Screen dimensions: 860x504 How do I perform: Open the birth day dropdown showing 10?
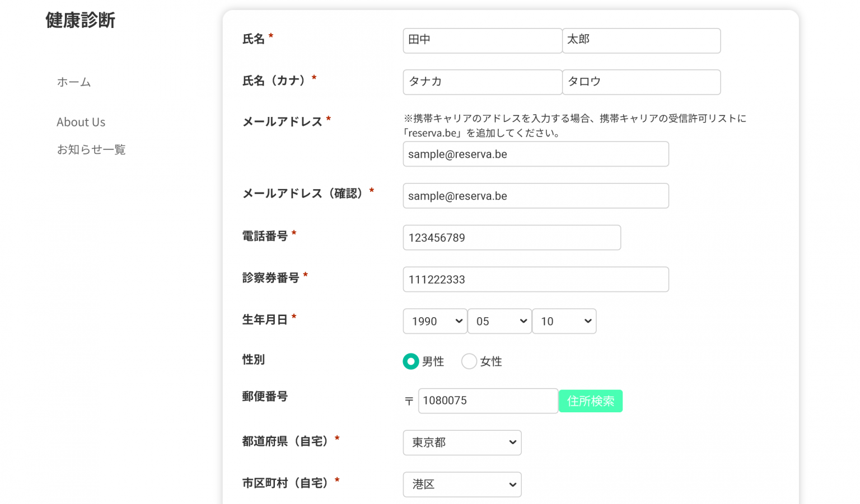564,321
